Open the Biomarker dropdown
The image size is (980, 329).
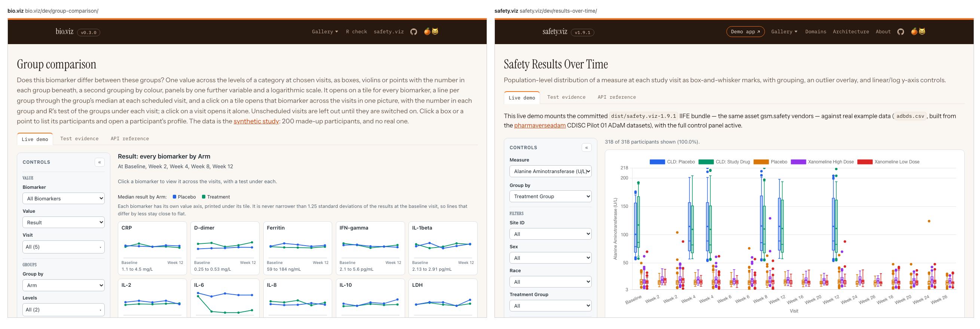coord(64,199)
